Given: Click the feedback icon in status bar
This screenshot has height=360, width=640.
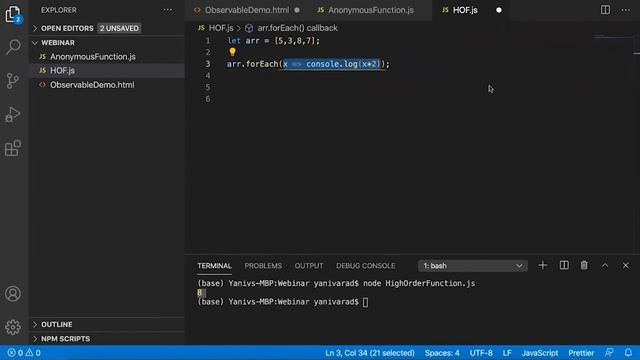Looking at the screenshot, I should tap(609, 352).
